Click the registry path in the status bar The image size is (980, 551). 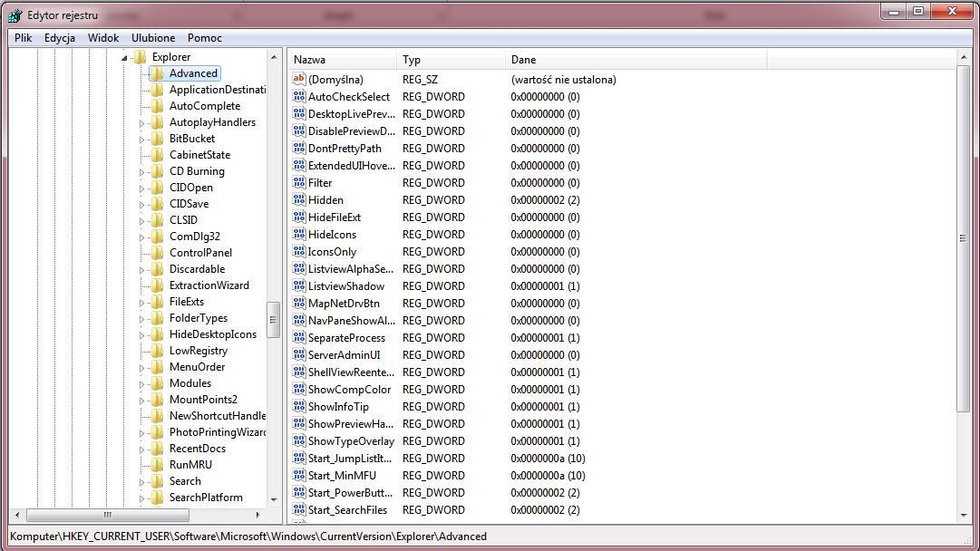click(x=248, y=536)
